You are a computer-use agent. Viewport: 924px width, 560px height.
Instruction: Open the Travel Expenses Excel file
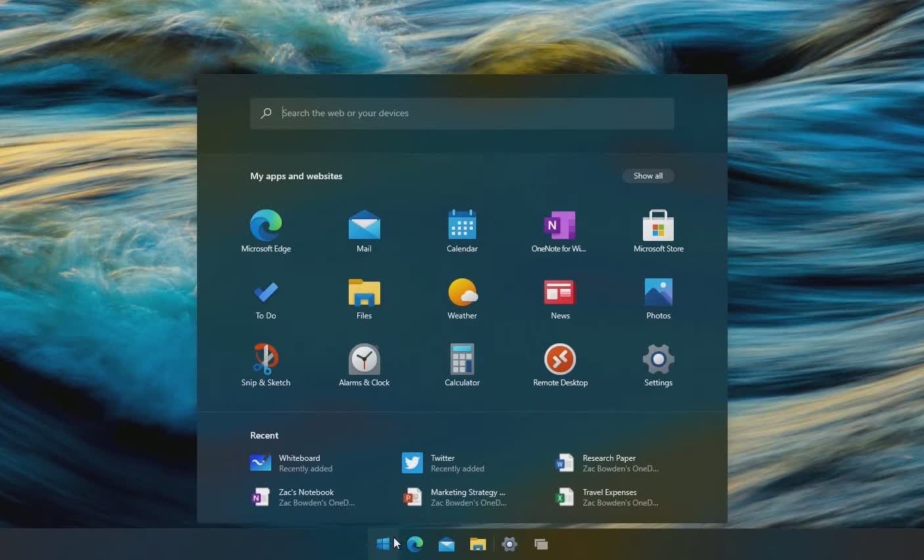(607, 497)
